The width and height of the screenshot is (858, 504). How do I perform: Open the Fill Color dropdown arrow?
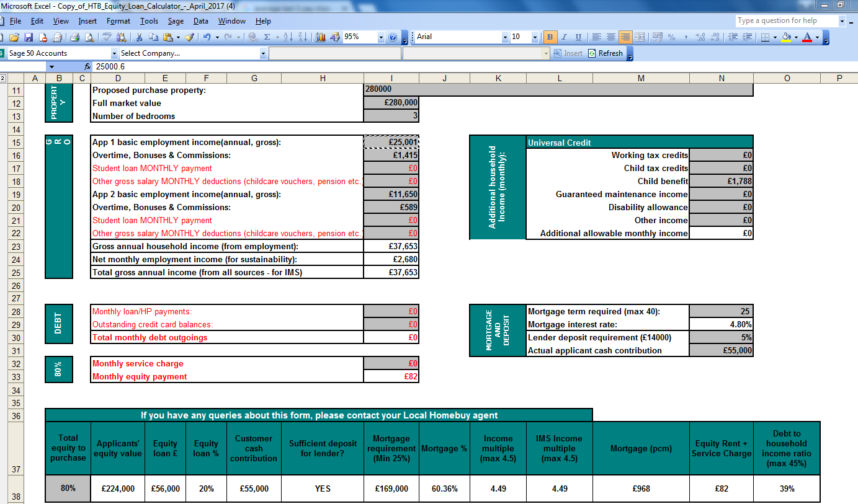[796, 37]
